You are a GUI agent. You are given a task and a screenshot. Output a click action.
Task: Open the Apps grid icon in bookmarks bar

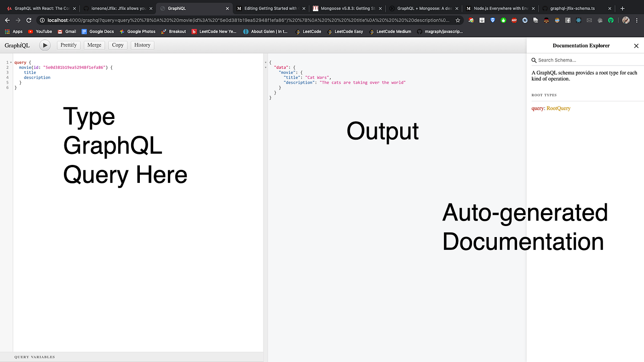[7, 31]
